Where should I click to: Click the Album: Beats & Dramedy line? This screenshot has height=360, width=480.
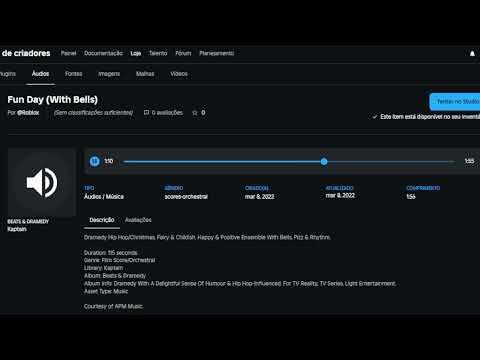pyautogui.click(x=115, y=276)
